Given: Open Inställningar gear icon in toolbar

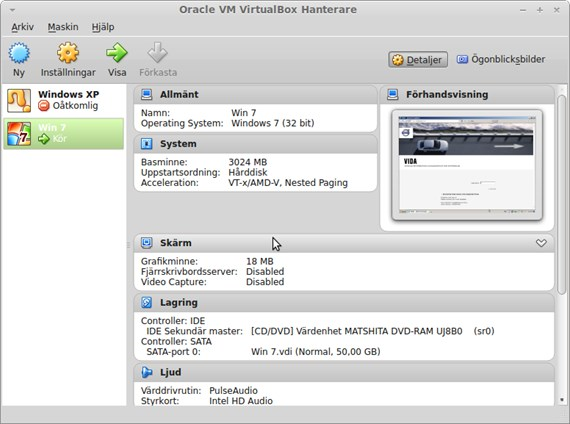Looking at the screenshot, I should pyautogui.click(x=68, y=53).
